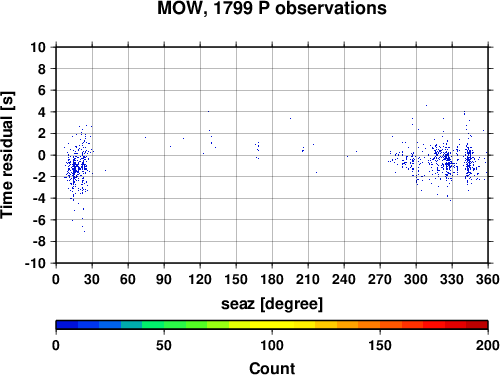Click the x-axis tick label 360

[488, 279]
